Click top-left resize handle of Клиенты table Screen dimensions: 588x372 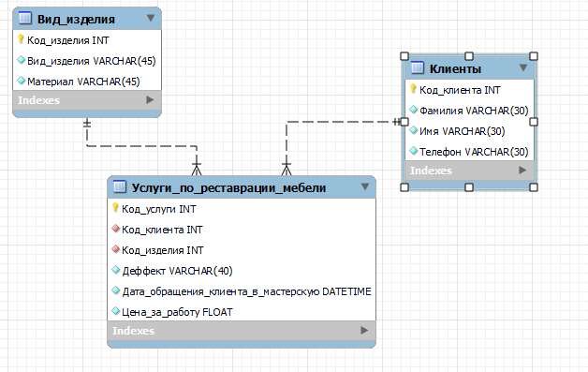(x=404, y=56)
